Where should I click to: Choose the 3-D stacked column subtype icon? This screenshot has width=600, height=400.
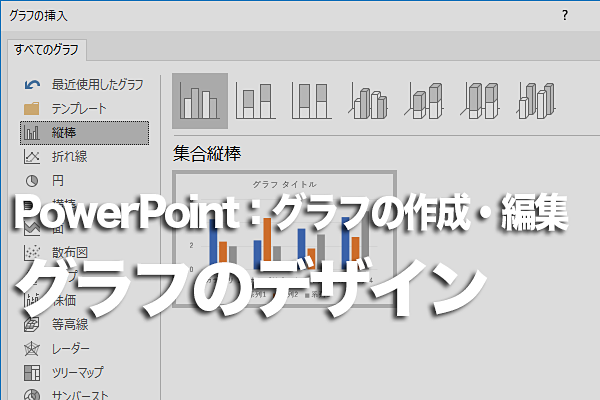(424, 101)
